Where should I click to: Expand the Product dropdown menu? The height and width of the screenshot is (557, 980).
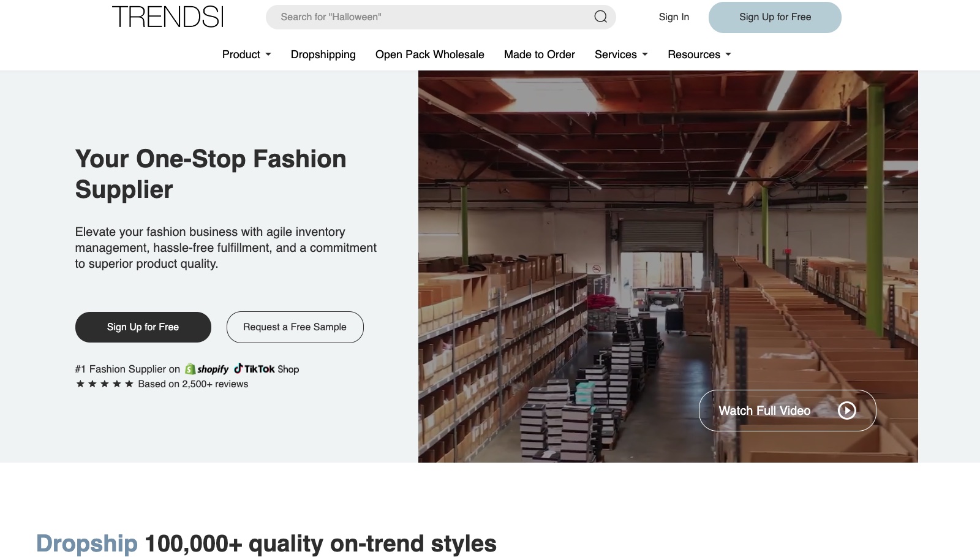(x=246, y=55)
